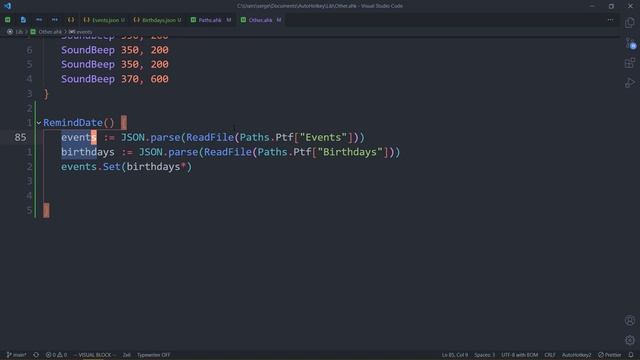Click the current line number 85

click(20, 137)
